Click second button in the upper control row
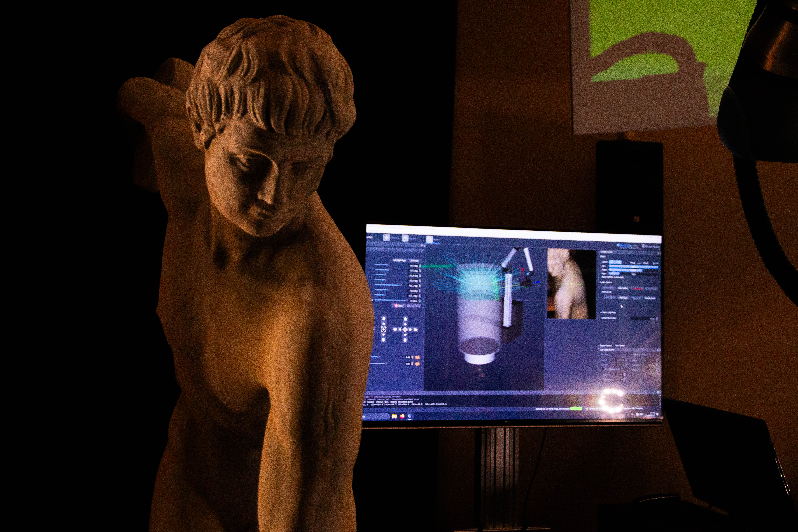Screen dimensions: 798x532 [x=623, y=288]
